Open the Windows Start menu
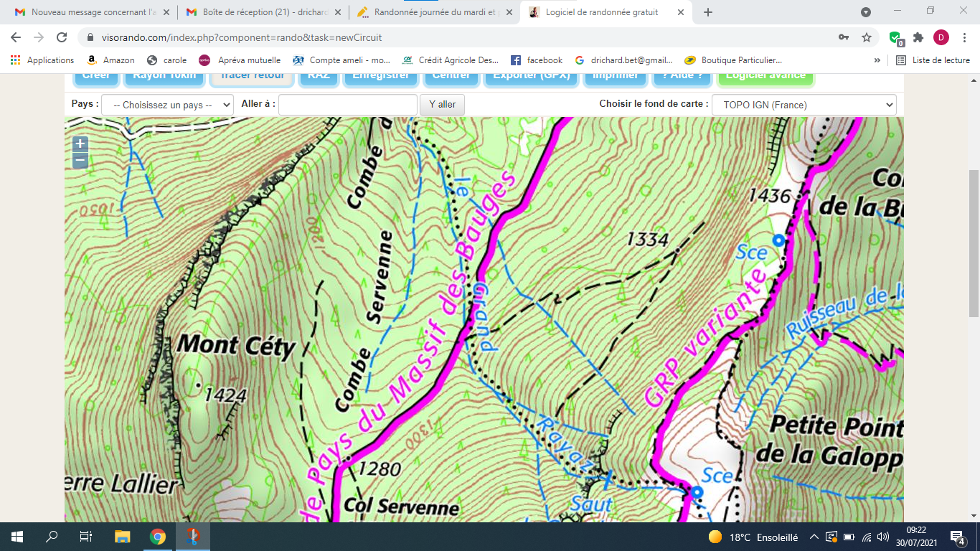980x551 pixels. point(17,537)
